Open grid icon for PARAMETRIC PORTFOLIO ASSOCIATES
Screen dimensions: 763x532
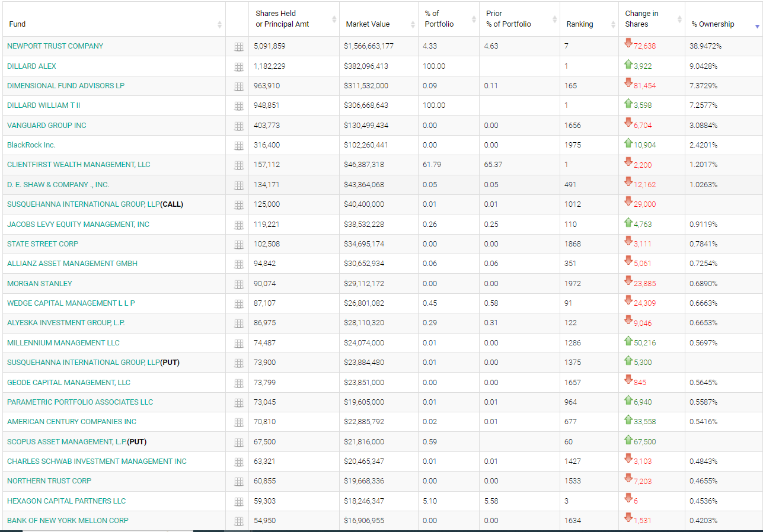pos(239,403)
